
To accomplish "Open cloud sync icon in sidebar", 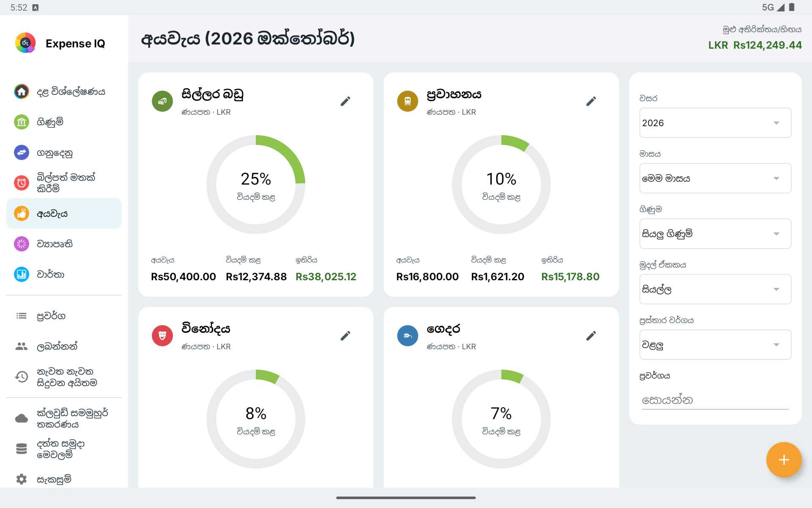I will 22,418.
